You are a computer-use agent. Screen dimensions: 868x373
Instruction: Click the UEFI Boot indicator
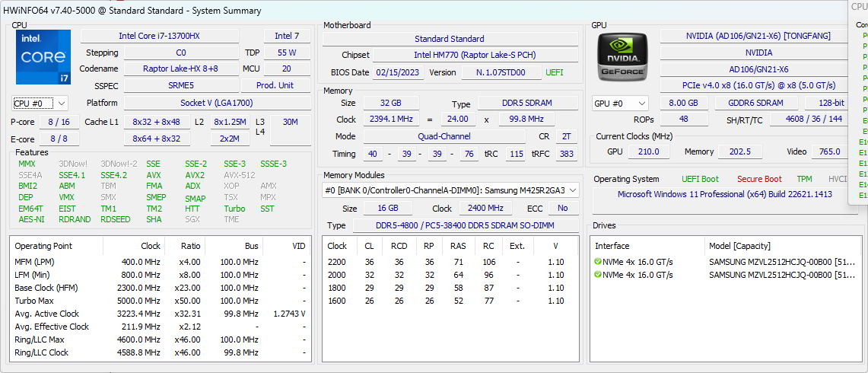(x=700, y=179)
